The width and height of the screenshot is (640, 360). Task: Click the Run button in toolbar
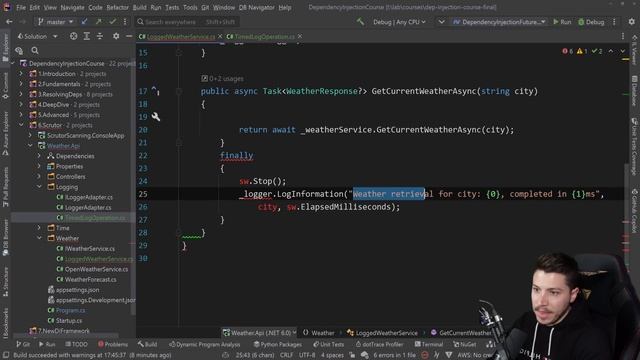pos(562,22)
